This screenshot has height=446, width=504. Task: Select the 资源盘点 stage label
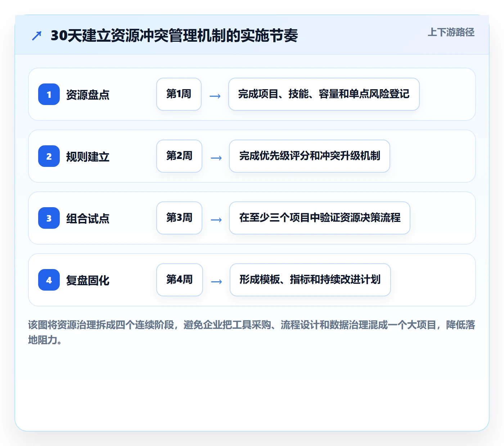click(x=88, y=95)
